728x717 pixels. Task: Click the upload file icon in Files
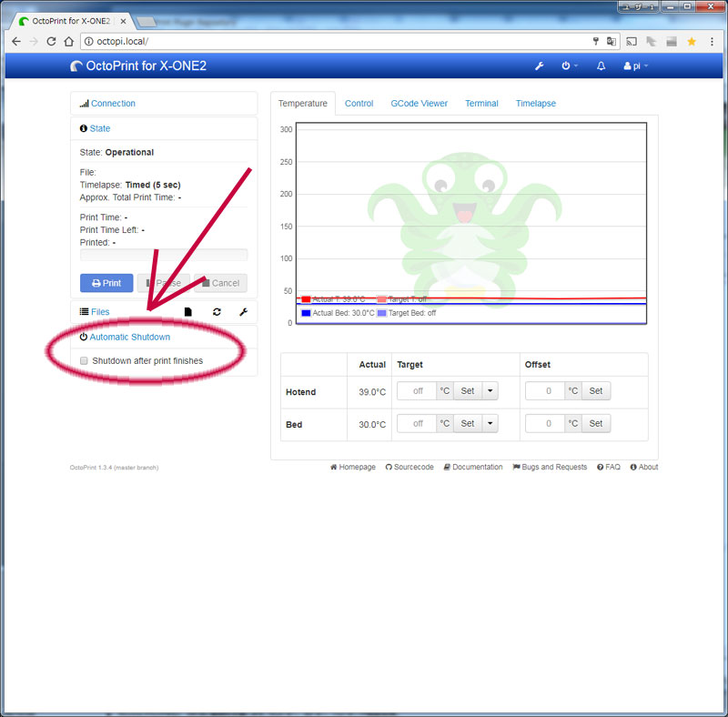coord(188,311)
